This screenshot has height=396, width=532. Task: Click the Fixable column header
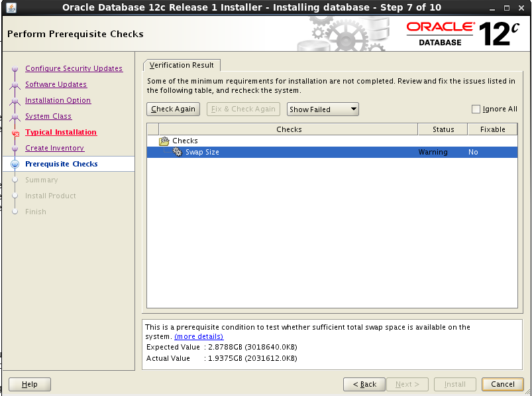[x=493, y=129]
